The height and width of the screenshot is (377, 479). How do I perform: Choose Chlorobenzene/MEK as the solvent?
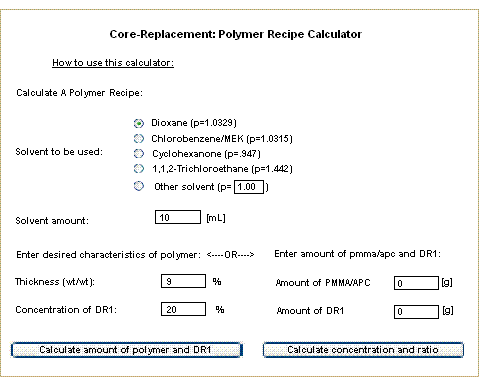click(x=139, y=138)
